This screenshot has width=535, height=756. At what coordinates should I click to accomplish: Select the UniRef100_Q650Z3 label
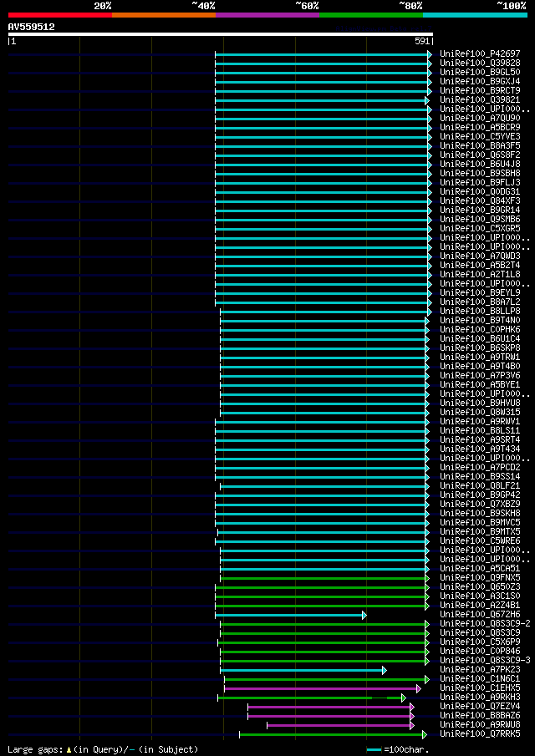[x=480, y=586]
